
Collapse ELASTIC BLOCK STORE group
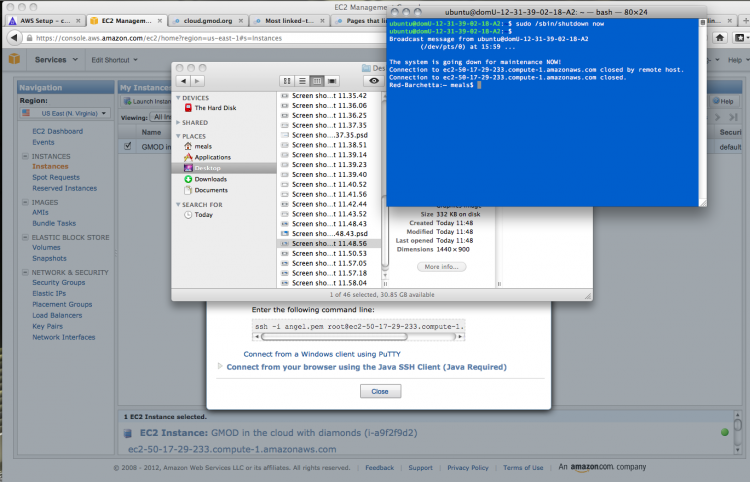click(25, 237)
